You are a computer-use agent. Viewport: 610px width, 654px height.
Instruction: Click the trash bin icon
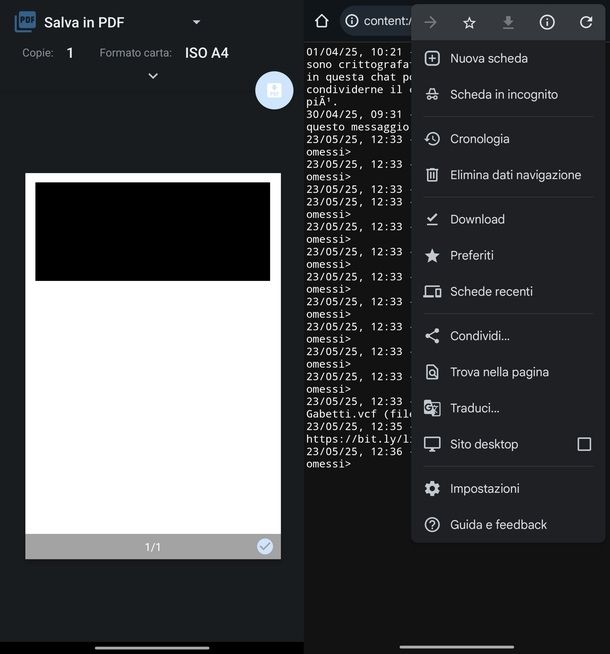click(x=432, y=175)
